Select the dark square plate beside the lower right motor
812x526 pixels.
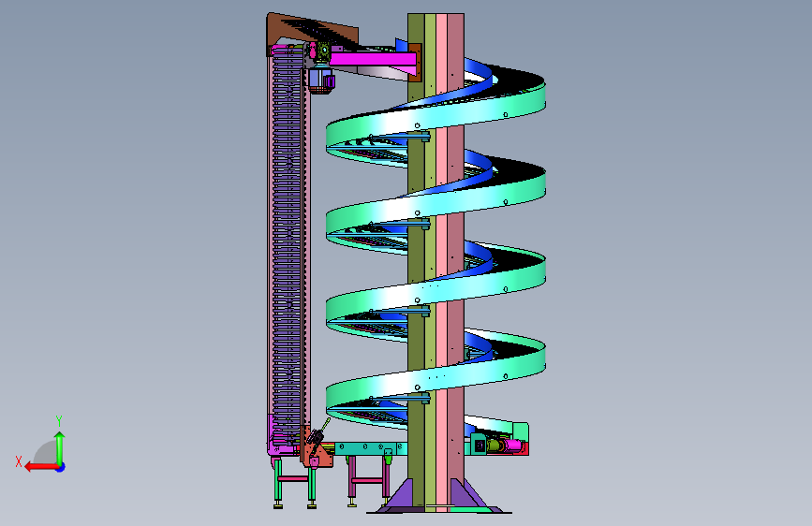(480, 446)
